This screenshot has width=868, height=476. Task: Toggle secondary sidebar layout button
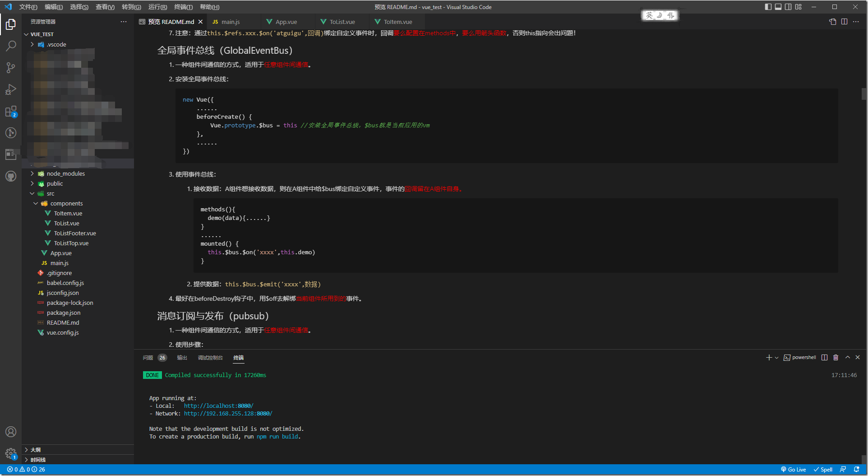tap(788, 7)
